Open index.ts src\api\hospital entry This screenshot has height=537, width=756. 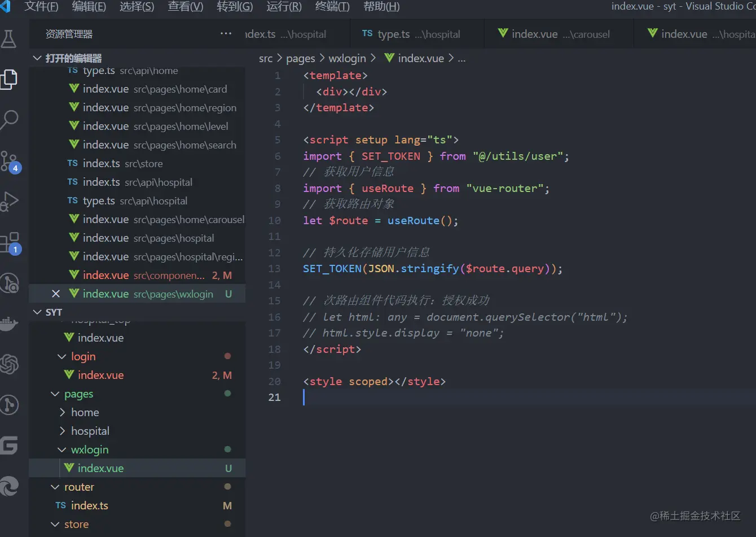[137, 182]
